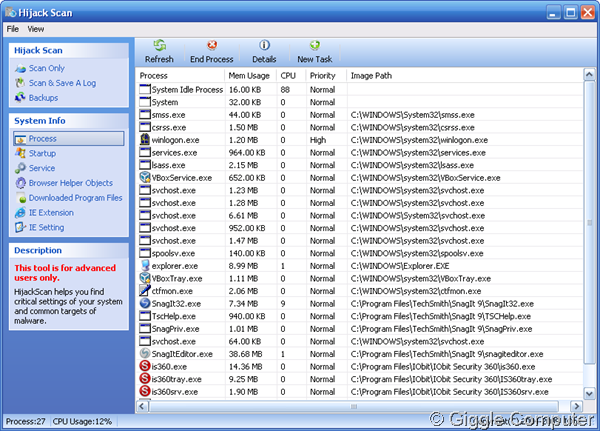
Task: Select Process in System Info
Action: [69, 139]
